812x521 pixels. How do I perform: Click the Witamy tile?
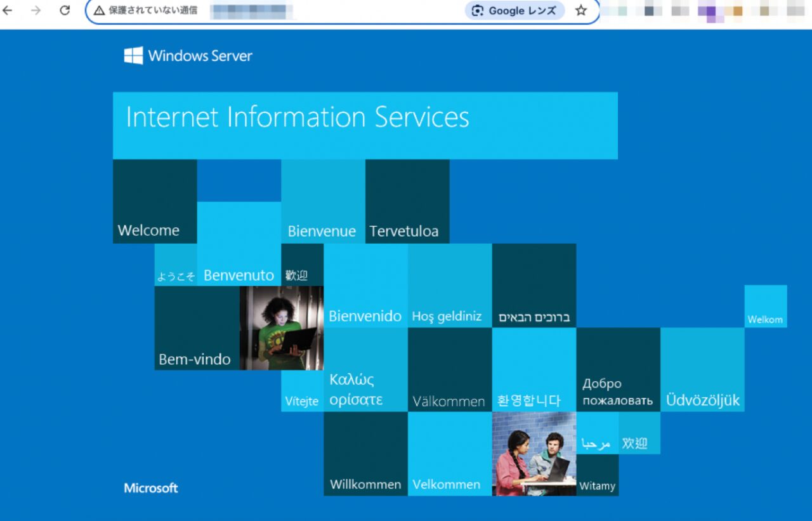click(x=598, y=475)
